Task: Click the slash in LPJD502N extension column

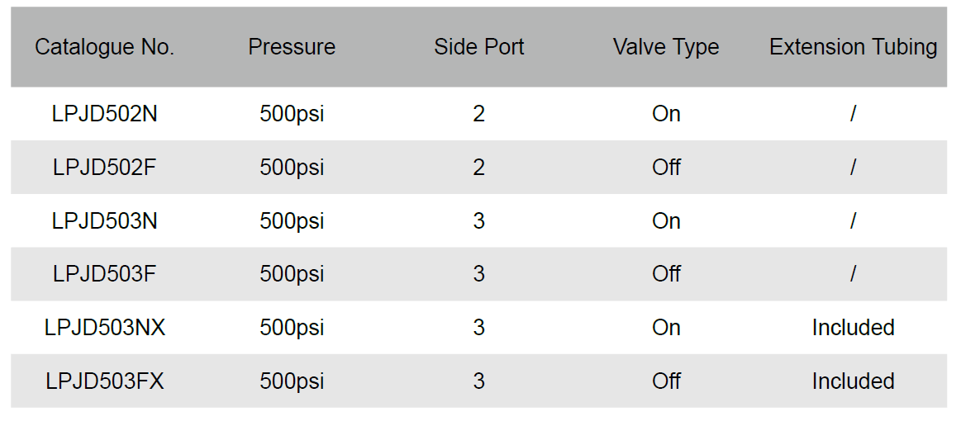Action: (853, 114)
